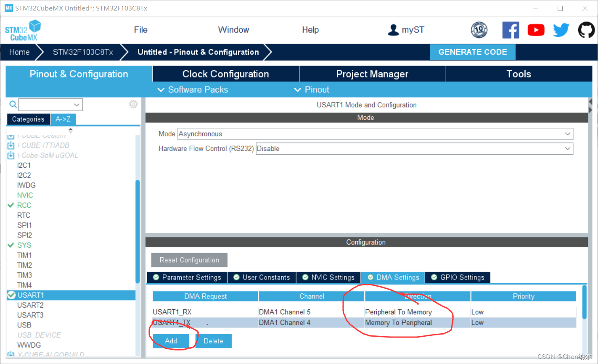Open the peripheral search dropdown box
598x364 pixels.
50,105
